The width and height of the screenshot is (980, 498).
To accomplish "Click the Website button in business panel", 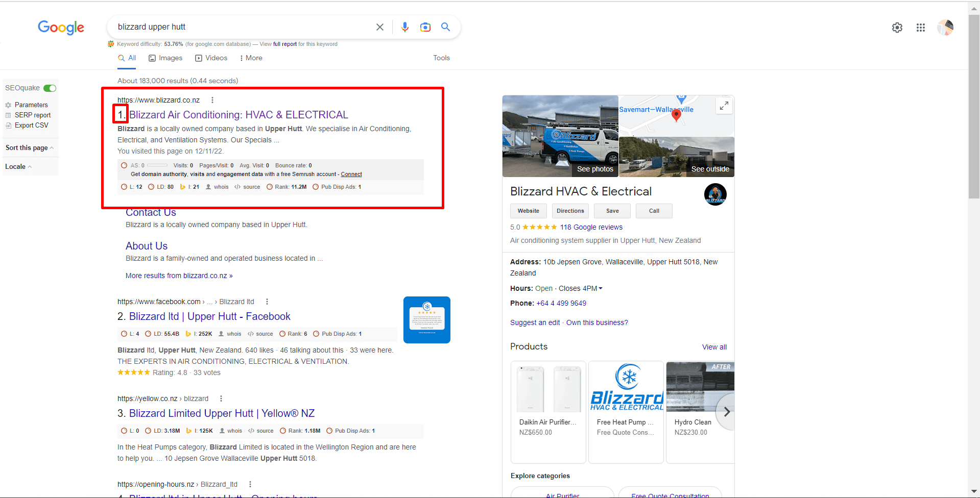I will point(529,211).
